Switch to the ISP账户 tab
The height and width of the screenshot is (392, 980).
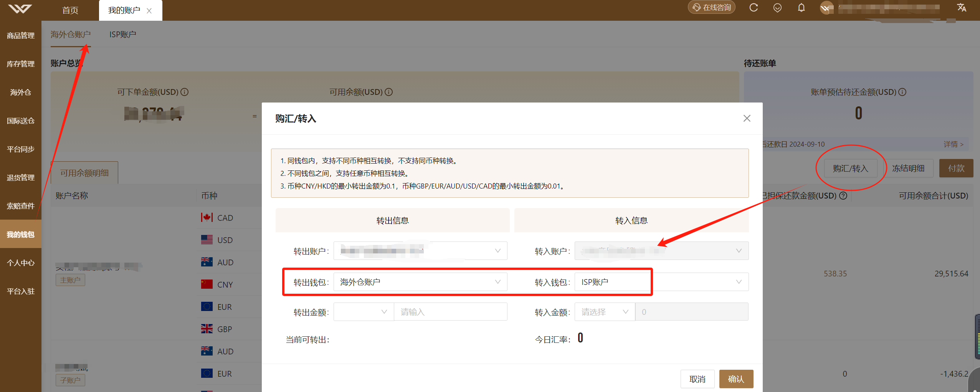point(123,35)
